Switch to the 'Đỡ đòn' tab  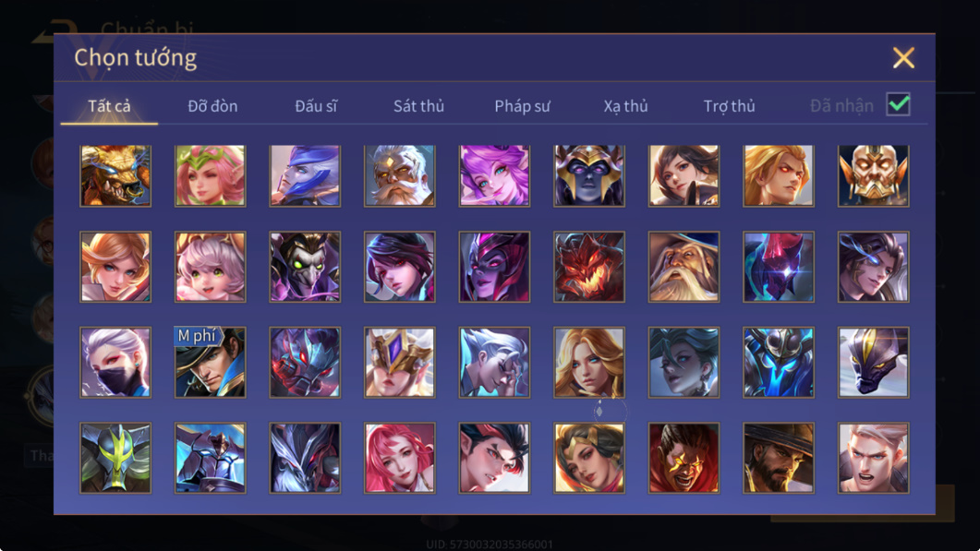coord(212,106)
